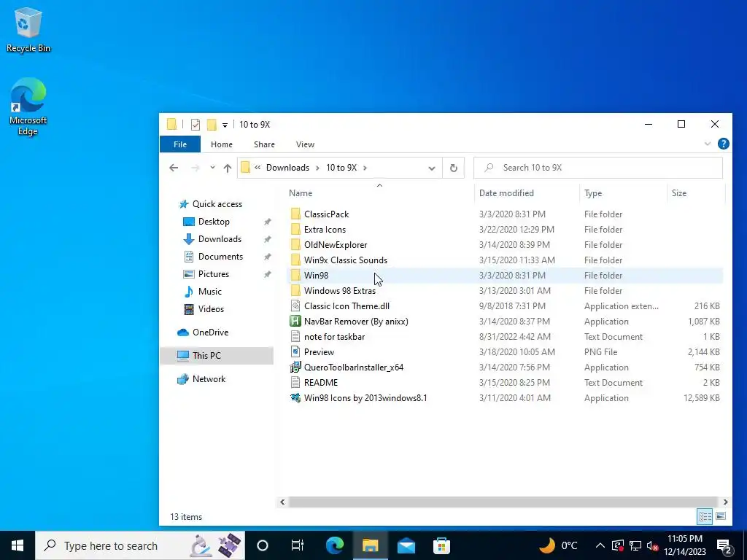The width and height of the screenshot is (747, 560).
Task: Open the Customize Quick Access Toolbar dropdown
Action: [225, 125]
